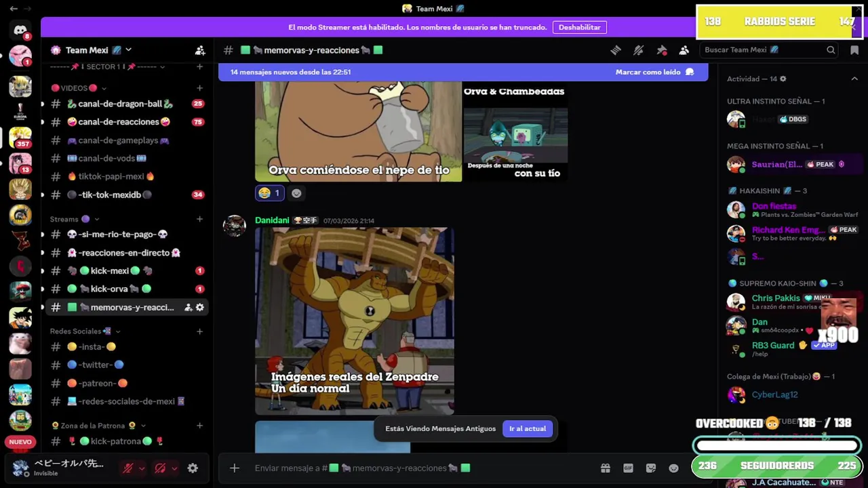Screen dimensions: 868x488
Task: Open -patreon- channel
Action: tap(126, 383)
